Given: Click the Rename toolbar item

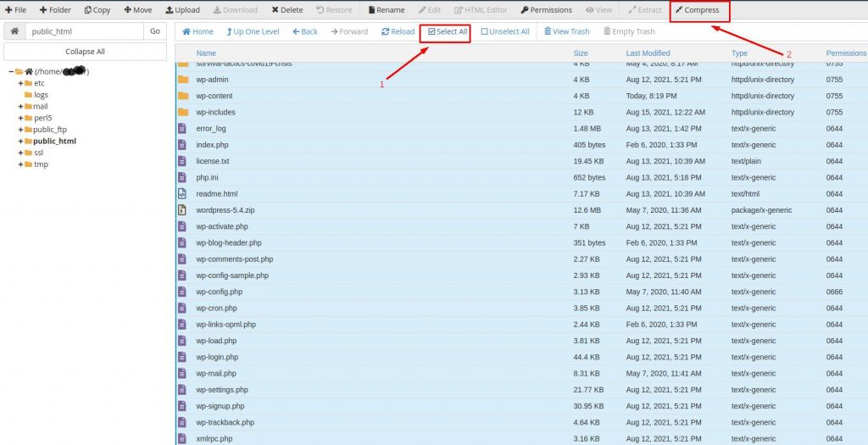Looking at the screenshot, I should coord(386,10).
